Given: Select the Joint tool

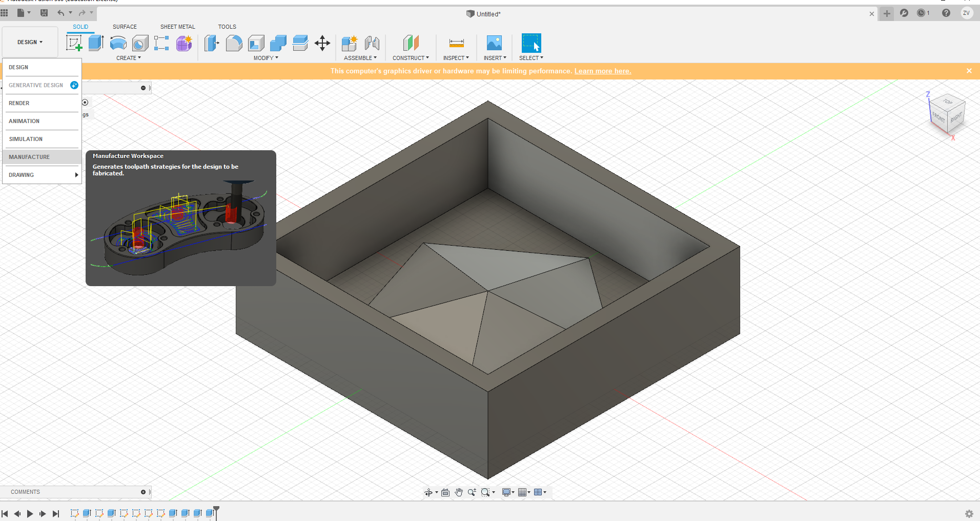Looking at the screenshot, I should point(372,43).
